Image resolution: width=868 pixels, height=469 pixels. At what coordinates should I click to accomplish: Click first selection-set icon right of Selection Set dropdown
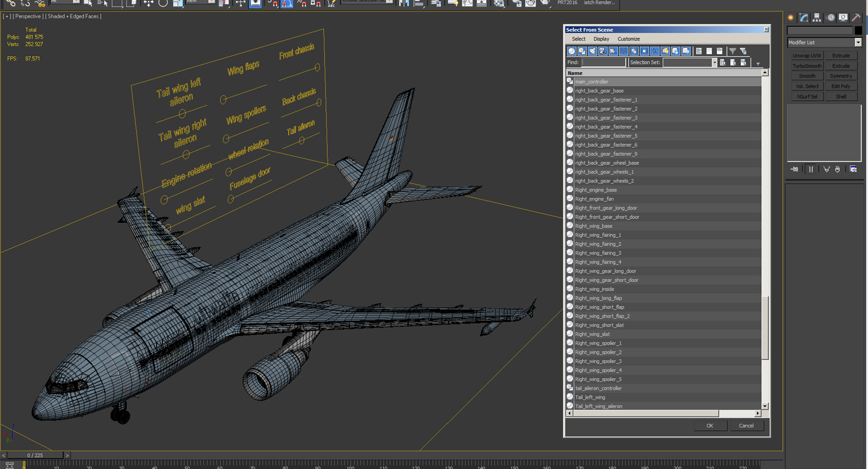point(723,62)
